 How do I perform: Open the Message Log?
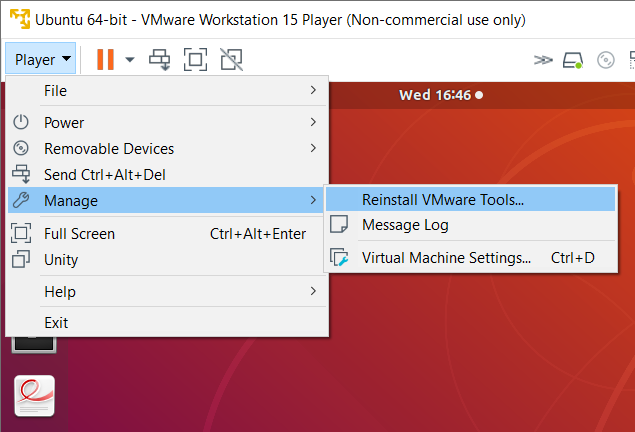tap(405, 225)
